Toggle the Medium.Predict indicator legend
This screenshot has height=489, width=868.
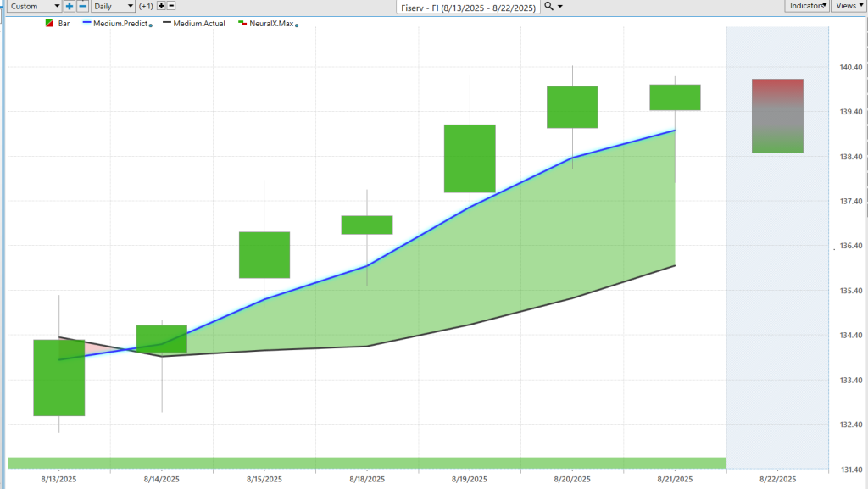point(118,24)
